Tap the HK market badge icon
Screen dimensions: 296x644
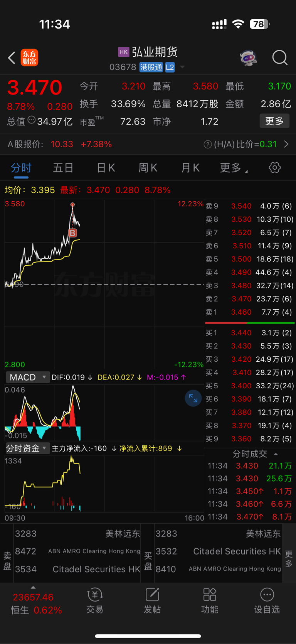click(123, 52)
